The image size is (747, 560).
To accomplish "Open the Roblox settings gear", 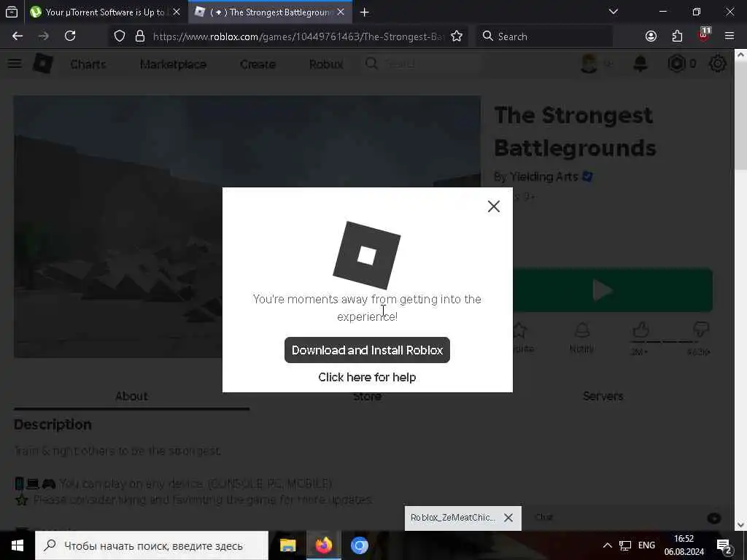I will point(718,63).
